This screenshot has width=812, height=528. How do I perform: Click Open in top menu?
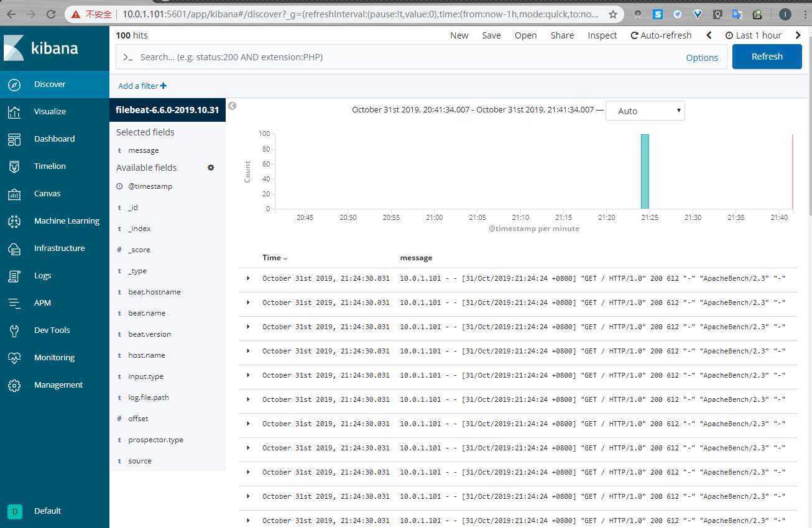525,35
